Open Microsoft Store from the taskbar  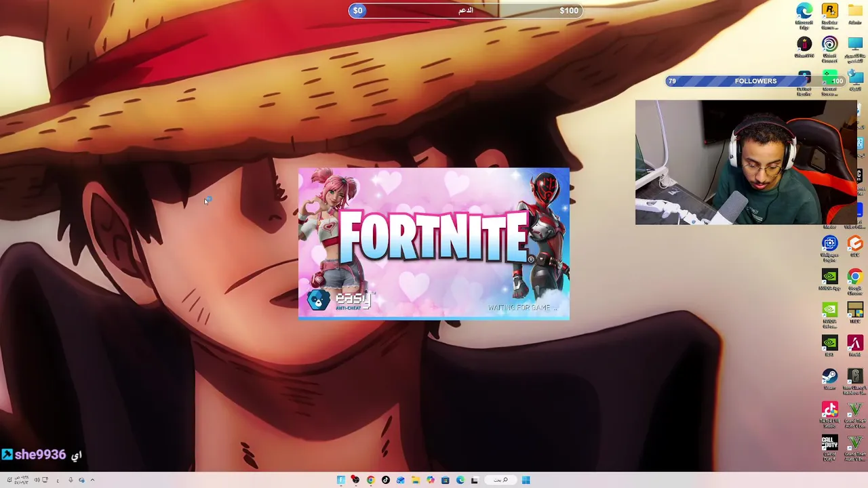[x=445, y=480]
